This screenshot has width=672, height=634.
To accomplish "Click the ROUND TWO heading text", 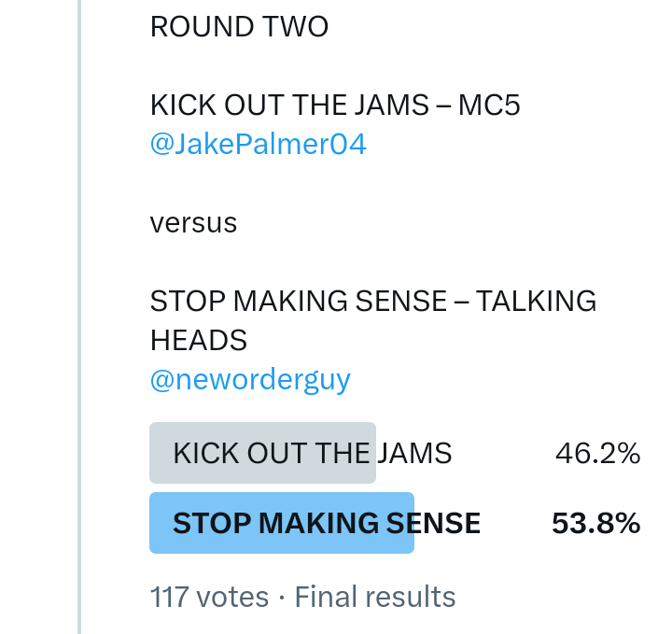I will 239,27.
